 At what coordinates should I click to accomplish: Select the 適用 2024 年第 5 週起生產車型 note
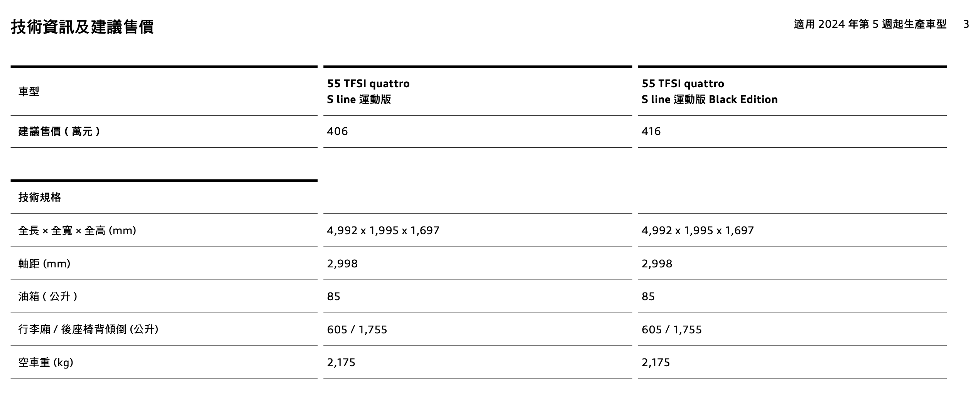point(870,24)
